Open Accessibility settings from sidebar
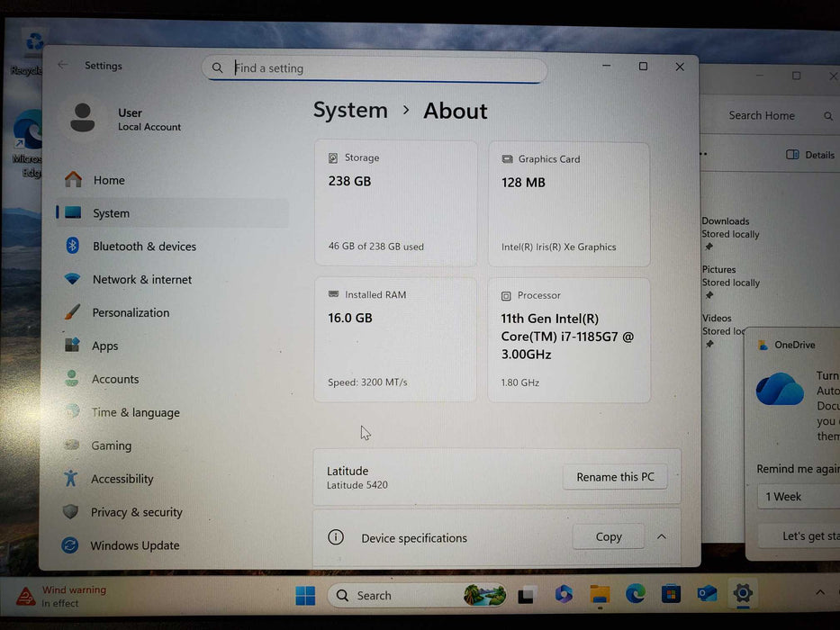 pos(122,479)
